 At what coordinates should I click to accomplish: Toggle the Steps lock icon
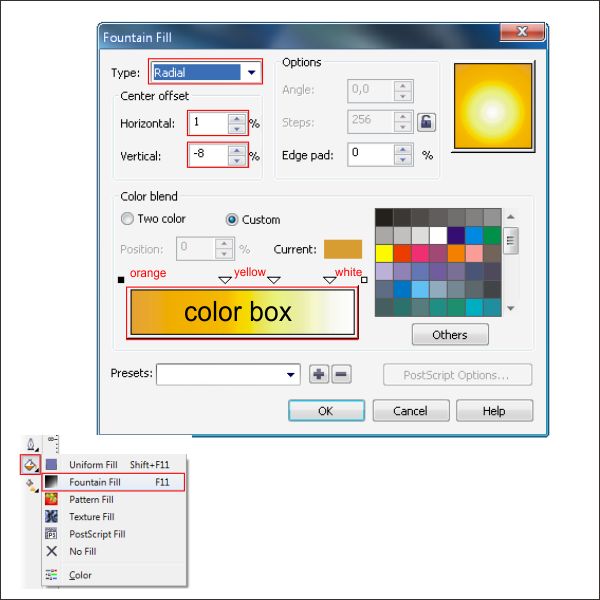pyautogui.click(x=426, y=122)
